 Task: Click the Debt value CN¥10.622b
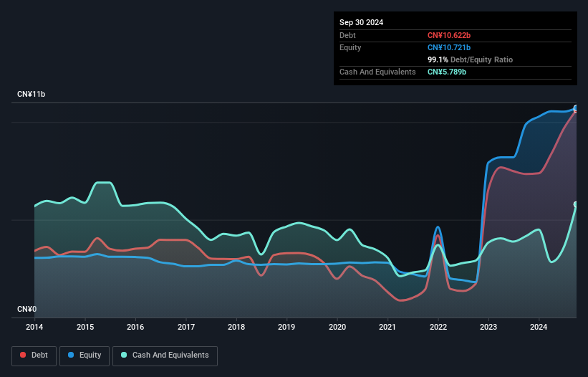449,35
